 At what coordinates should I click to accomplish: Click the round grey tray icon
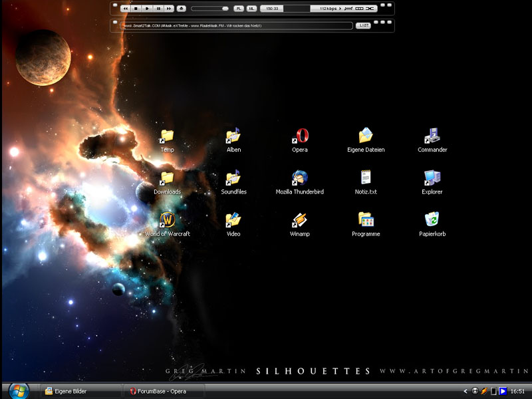[x=475, y=391]
